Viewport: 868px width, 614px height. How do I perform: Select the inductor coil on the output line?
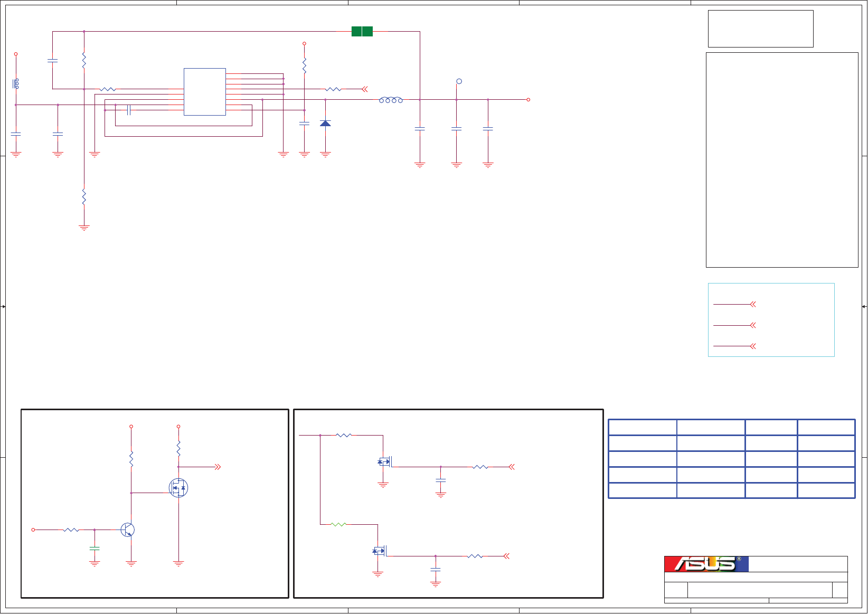(x=391, y=100)
